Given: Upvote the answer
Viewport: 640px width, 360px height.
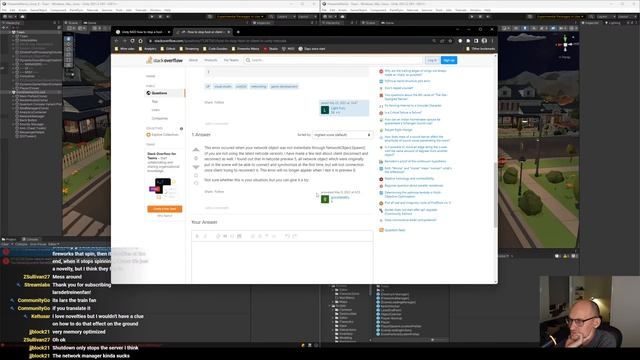Looking at the screenshot, I should (196, 150).
